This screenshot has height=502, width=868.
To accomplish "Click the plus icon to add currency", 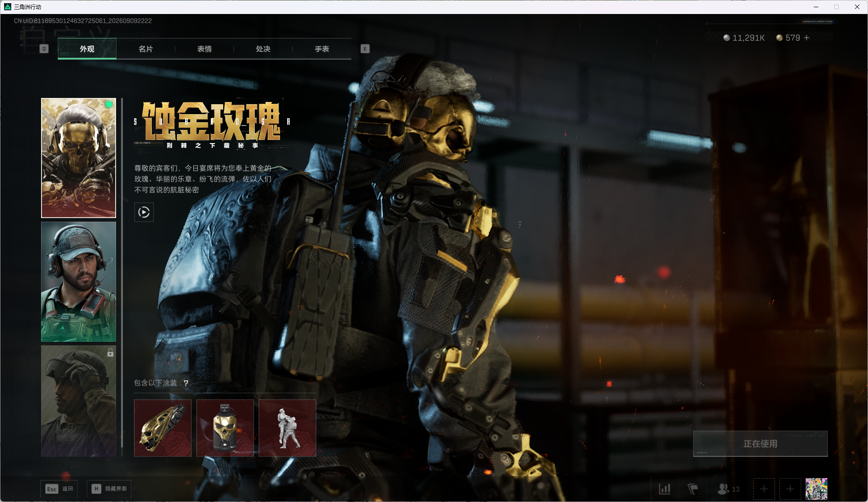I will pos(807,38).
